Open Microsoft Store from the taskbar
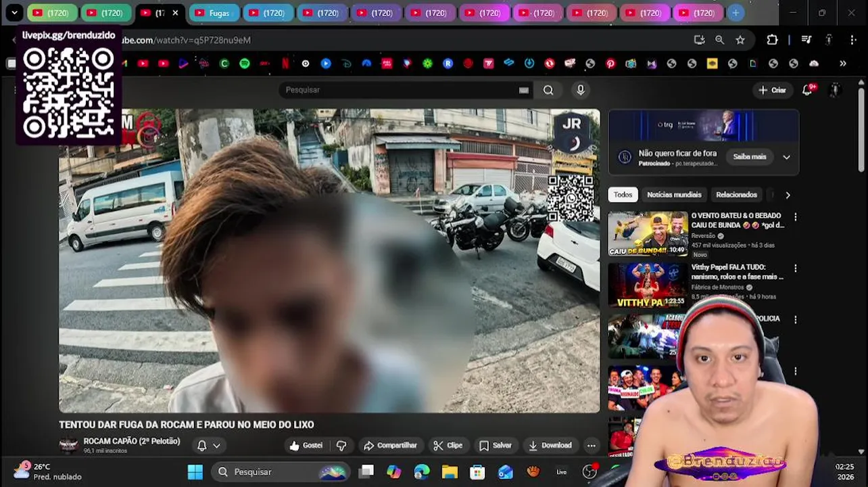This screenshot has width=868, height=487. pos(477,472)
